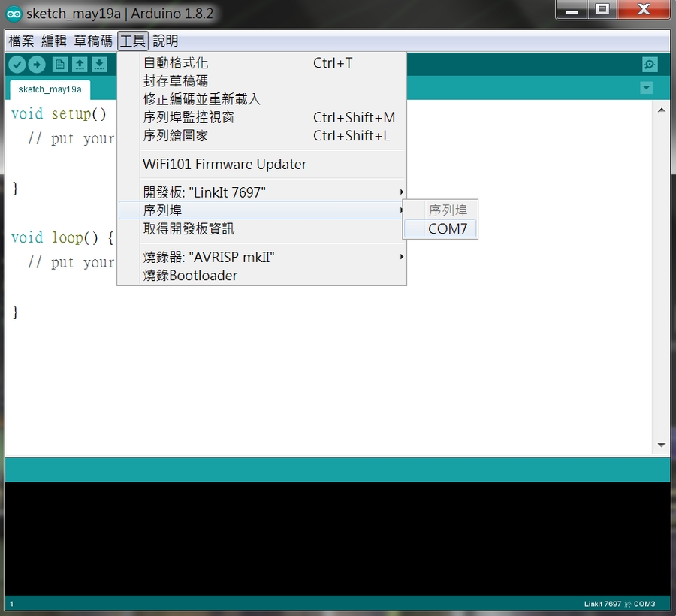
Task: Click the Save sketch down-arrow icon
Action: click(98, 65)
